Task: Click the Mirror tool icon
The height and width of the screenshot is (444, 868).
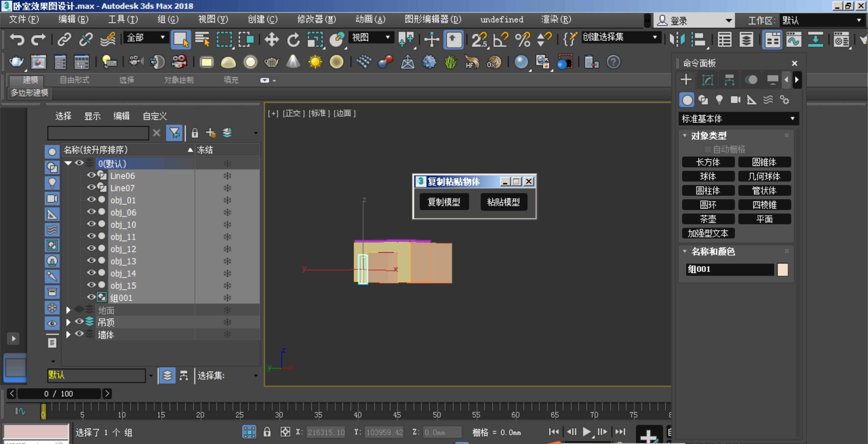Action: pos(677,39)
